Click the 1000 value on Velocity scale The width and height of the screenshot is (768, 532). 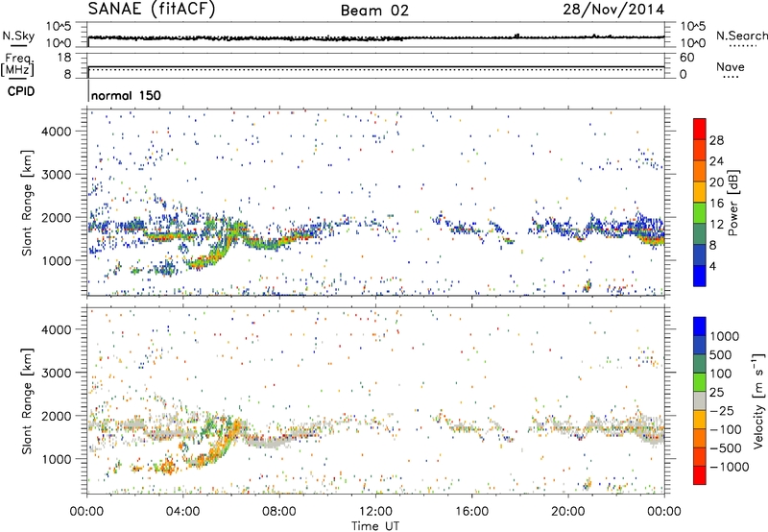[x=725, y=336]
